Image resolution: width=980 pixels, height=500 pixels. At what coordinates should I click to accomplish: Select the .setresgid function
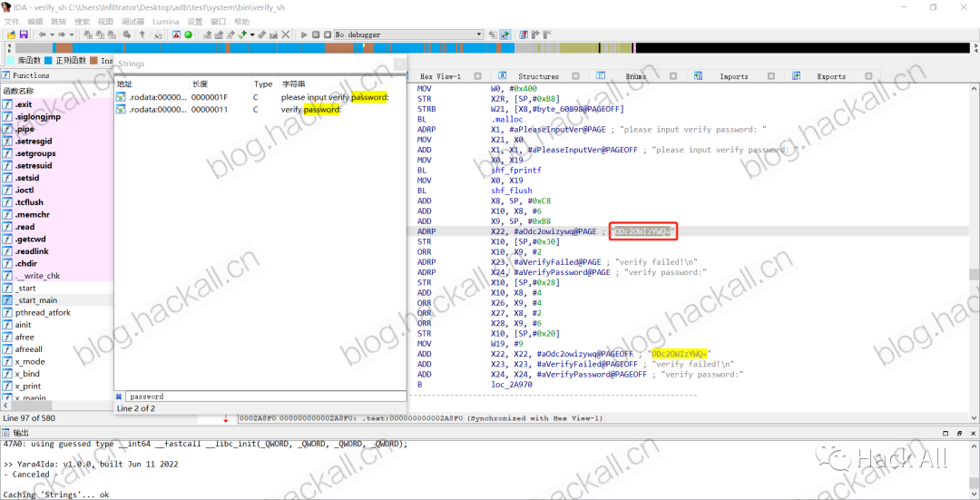[x=57, y=142]
